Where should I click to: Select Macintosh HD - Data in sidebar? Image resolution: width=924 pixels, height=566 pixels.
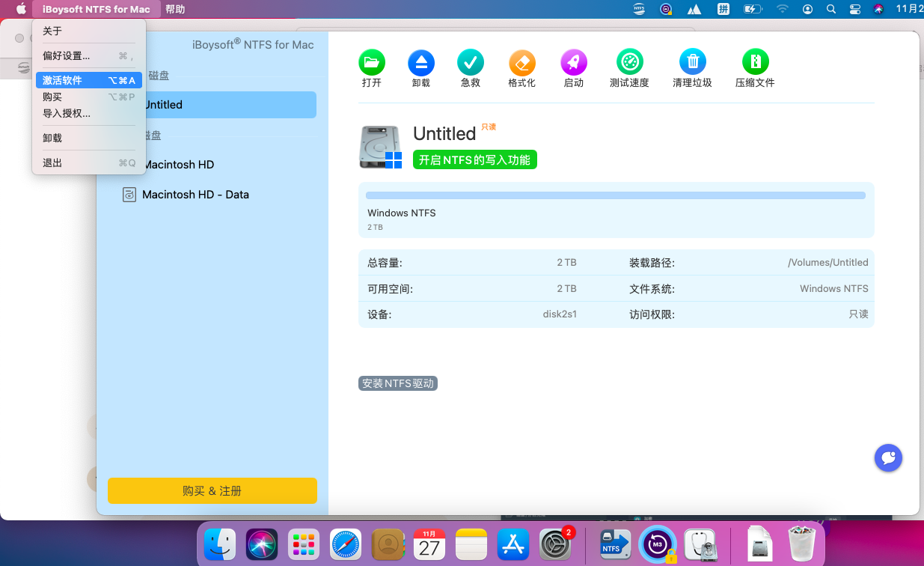195,195
